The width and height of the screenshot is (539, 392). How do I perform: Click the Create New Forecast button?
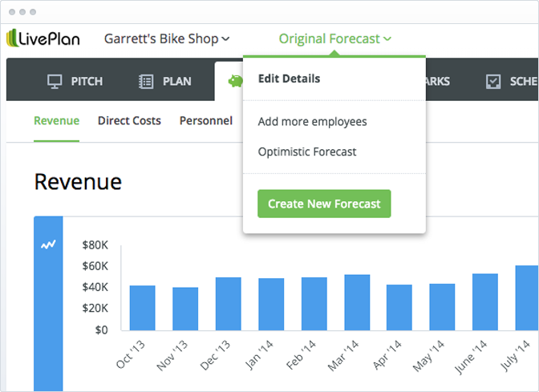(x=324, y=204)
